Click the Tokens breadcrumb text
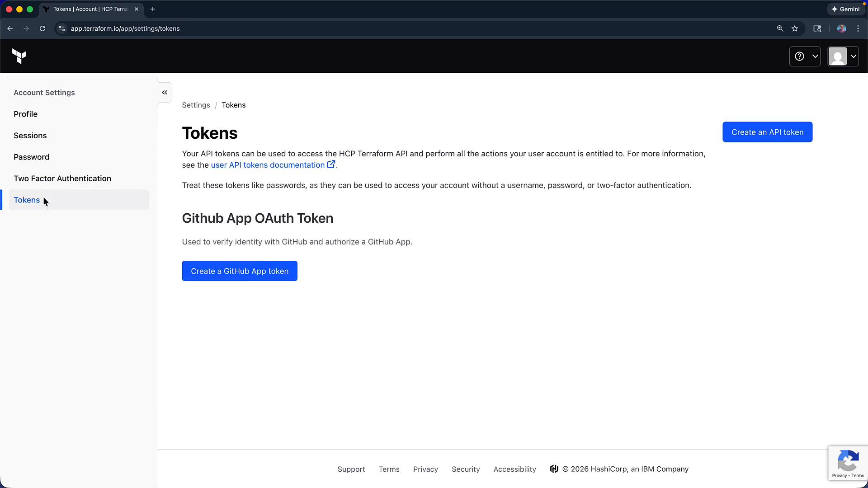 click(234, 105)
